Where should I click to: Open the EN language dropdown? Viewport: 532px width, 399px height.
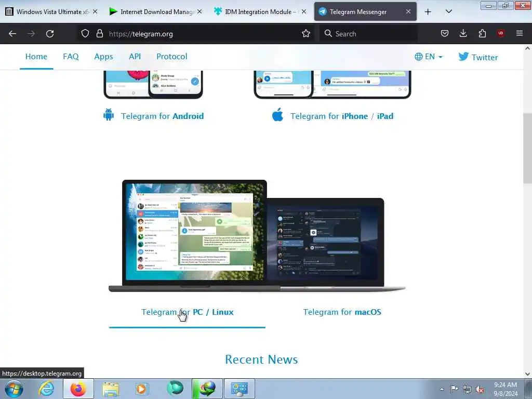(x=429, y=57)
